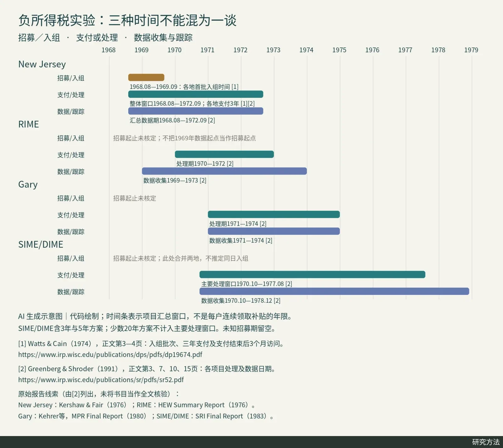The height and width of the screenshot is (448, 503).
Task: Click the RIME note 招募起止未核定 about 1969 data
Action: (185, 138)
